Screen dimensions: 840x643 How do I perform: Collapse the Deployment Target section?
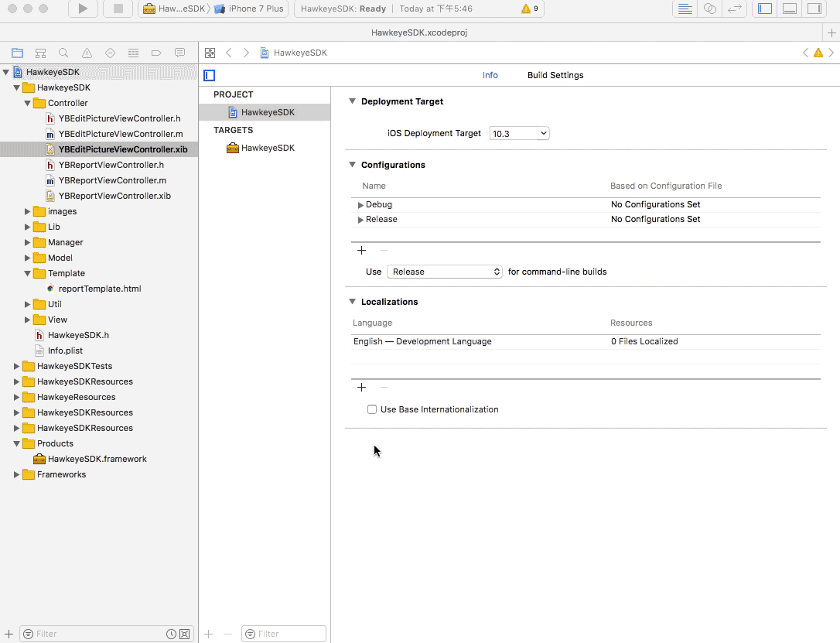[x=353, y=101]
